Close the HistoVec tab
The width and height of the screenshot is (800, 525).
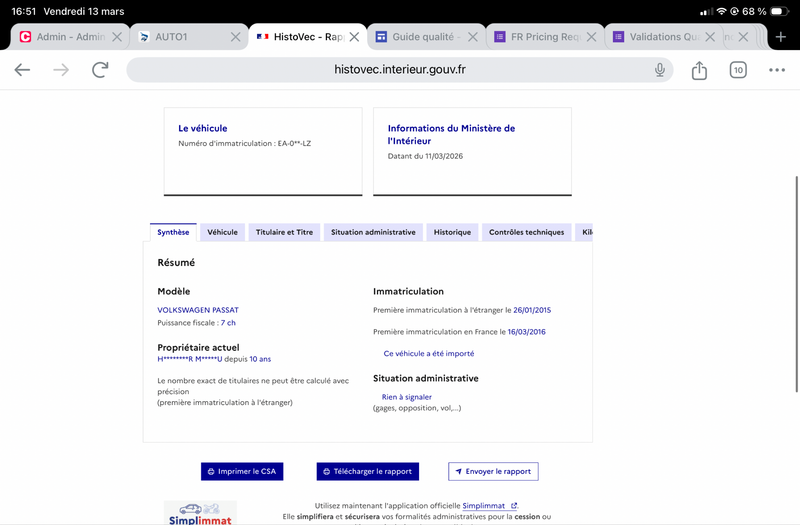[x=354, y=37]
